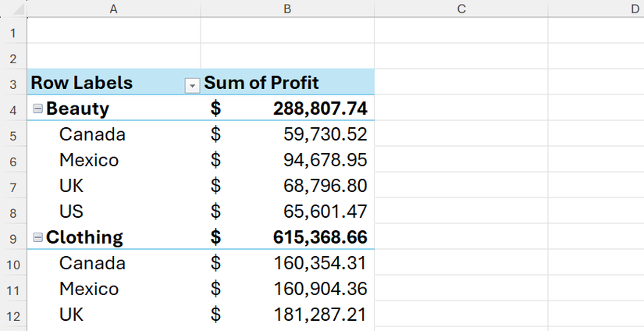The image size is (644, 331).
Task: Select Mexico cell under Clothing
Action: [x=114, y=288]
